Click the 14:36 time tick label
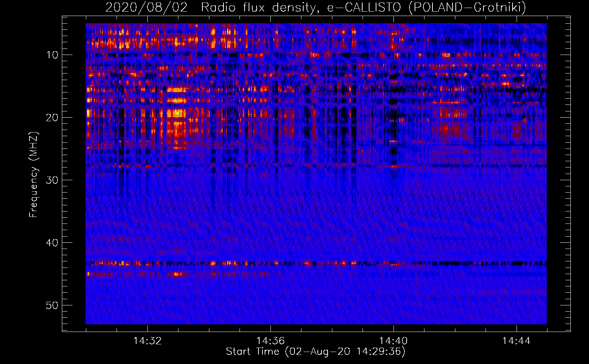Viewport: 589px width, 364px height. point(270,341)
